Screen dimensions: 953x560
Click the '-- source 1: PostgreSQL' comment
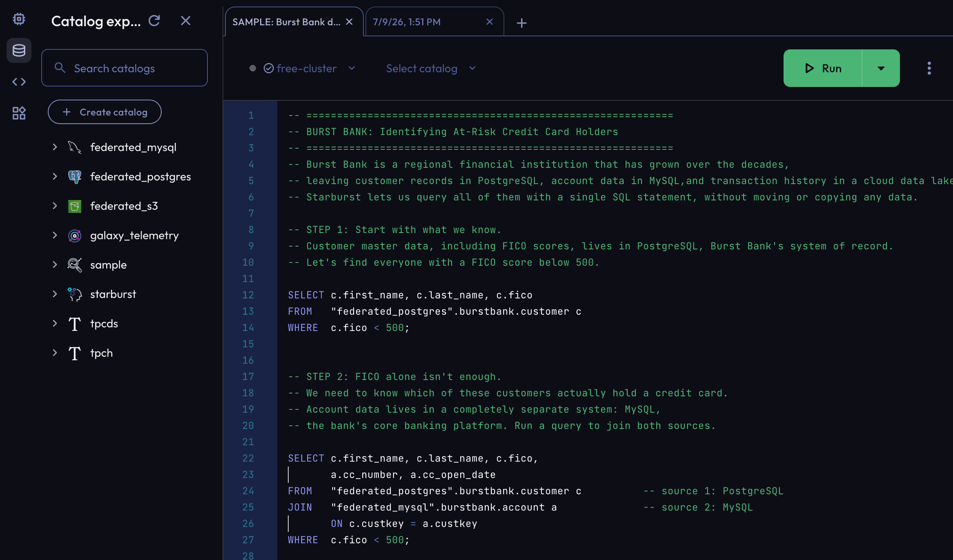(713, 491)
